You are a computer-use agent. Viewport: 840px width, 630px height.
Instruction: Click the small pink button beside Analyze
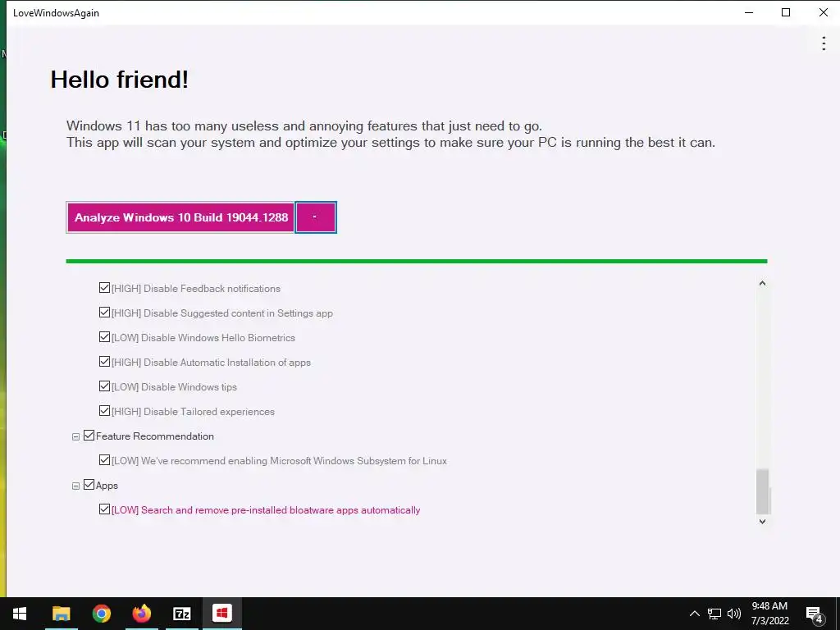click(x=316, y=217)
